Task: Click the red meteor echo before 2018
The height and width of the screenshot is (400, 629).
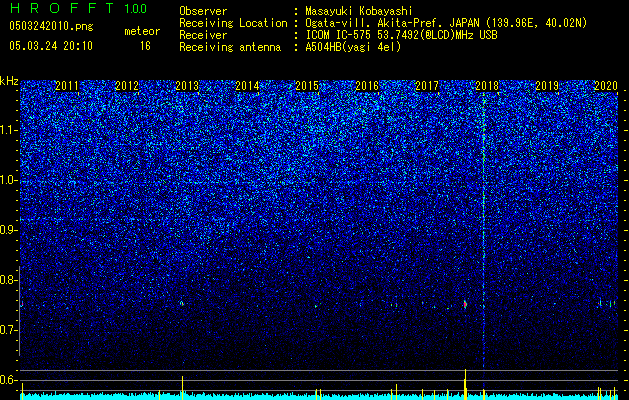Action: [x=465, y=305]
